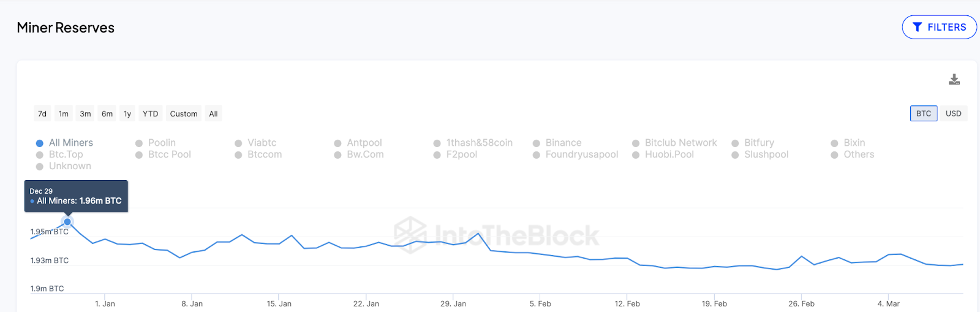Open the Custom date range
Screen dimensions: 980x312
184,113
